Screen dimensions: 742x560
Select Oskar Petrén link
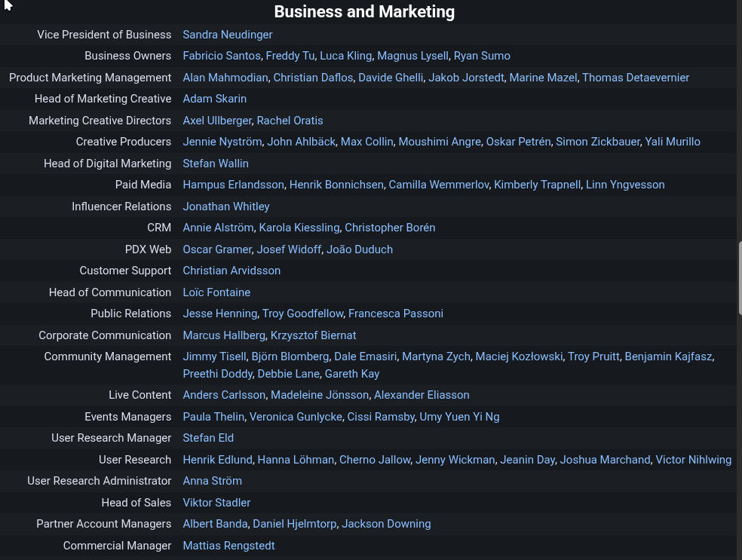coord(518,142)
